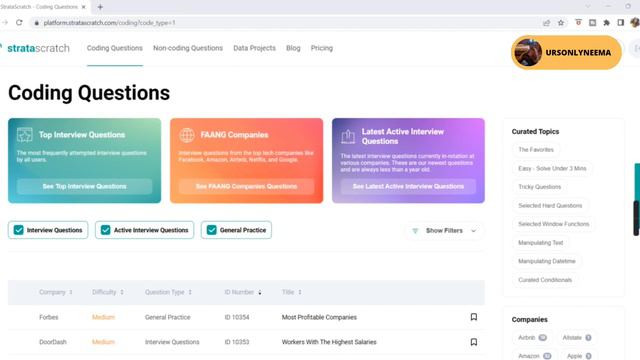The width and height of the screenshot is (640, 360).
Task: Filter by Allstate company chip
Action: coord(577,338)
